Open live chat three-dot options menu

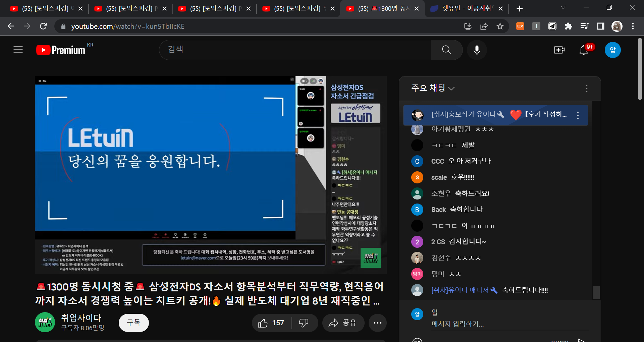click(586, 88)
